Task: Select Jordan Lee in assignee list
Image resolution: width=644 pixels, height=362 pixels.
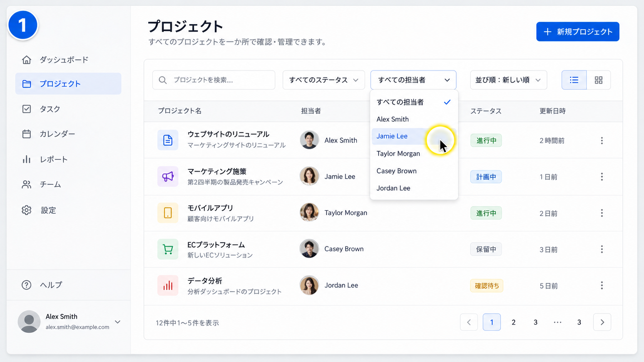Action: click(414, 188)
